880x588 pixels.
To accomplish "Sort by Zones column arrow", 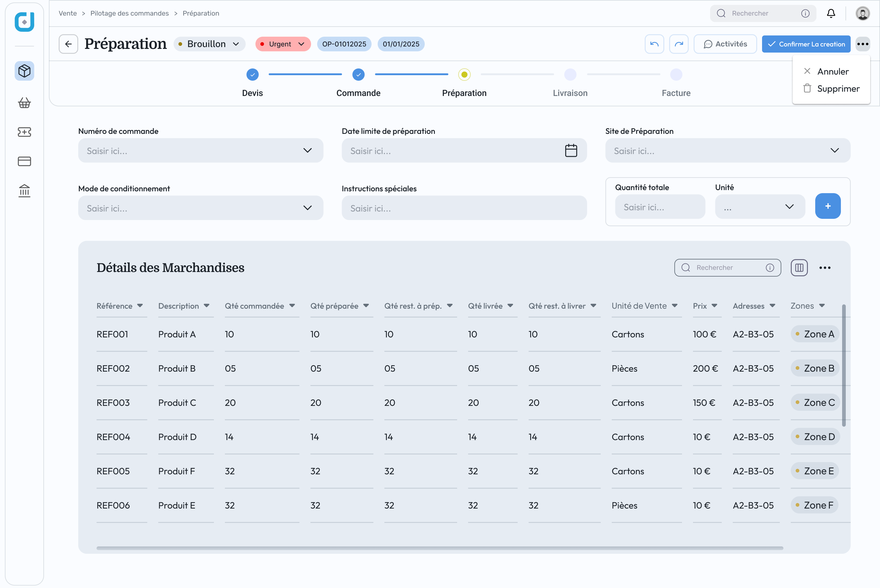I will [x=822, y=306].
